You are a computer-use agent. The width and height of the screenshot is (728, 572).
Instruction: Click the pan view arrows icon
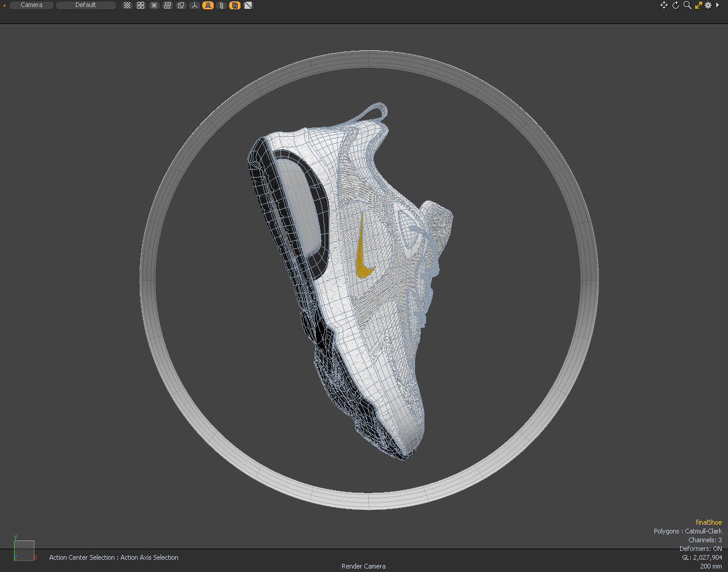664,5
